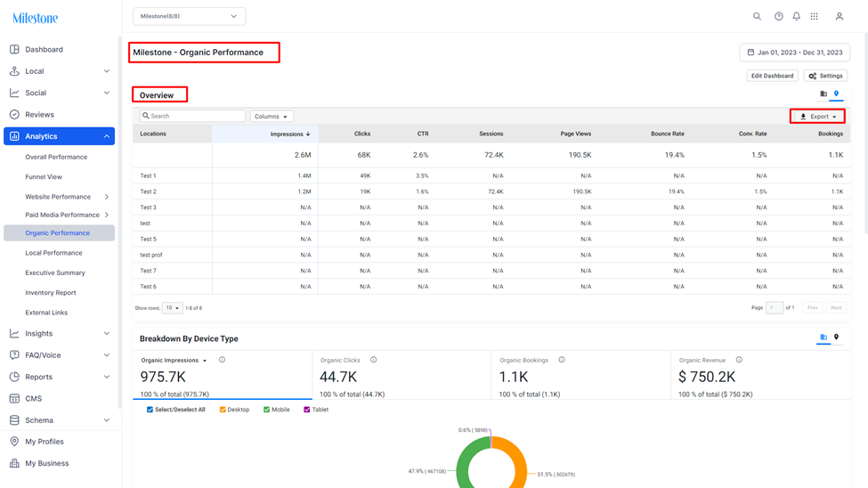Image resolution: width=868 pixels, height=488 pixels.
Task: Click the orange Desktop donut segment
Action: 516,462
